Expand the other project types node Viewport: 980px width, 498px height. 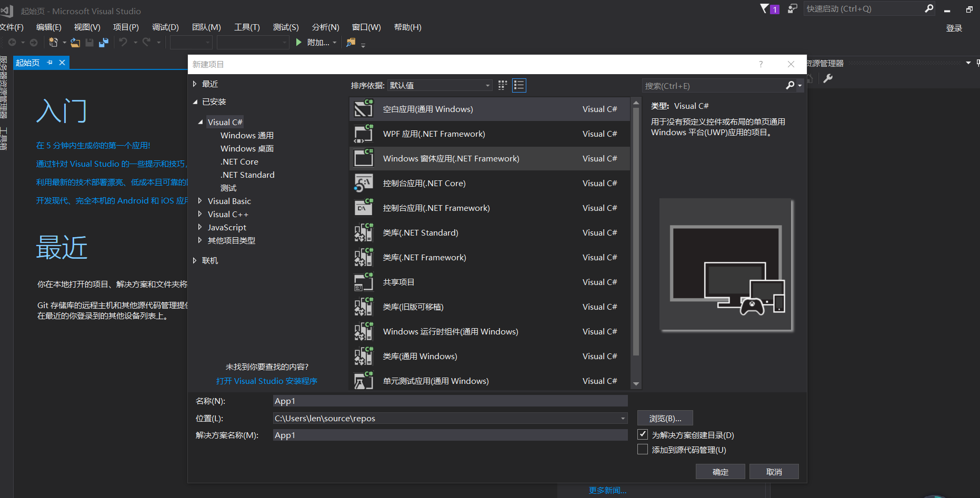200,240
